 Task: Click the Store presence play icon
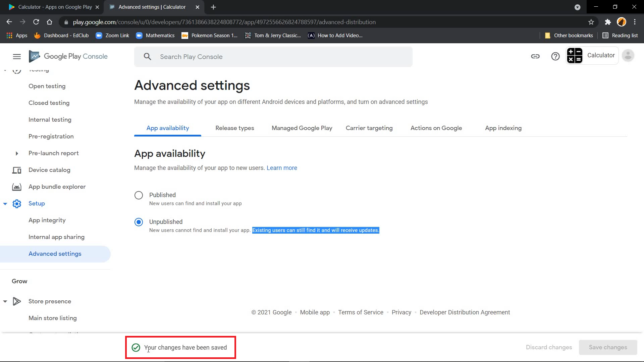tap(17, 301)
